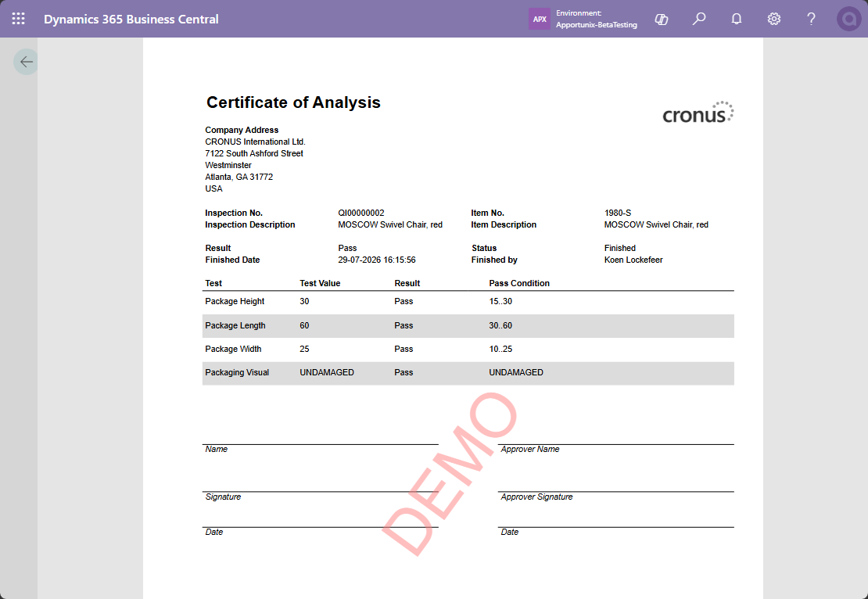Click CRONUS International Ltd. text
This screenshot has height=599, width=868.
click(255, 142)
